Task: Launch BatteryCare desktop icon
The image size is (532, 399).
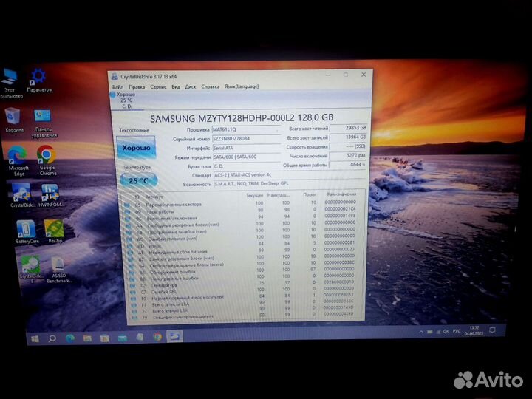Action: coord(27,232)
